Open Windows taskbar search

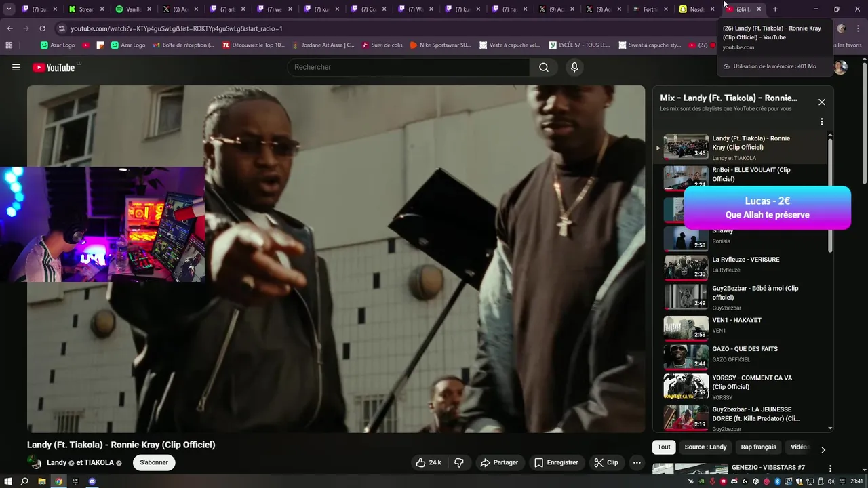24,481
